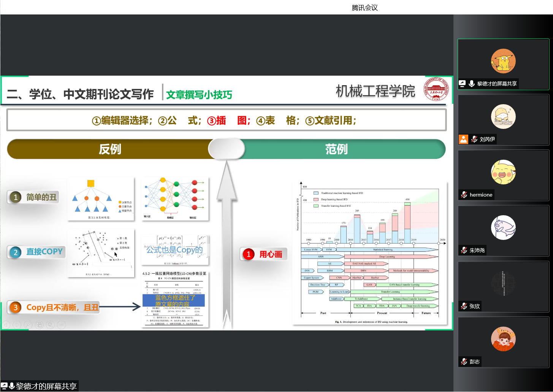Viewport: 553px width, 392px height.
Task: Click 朱沛尧's muted microphone icon
Action: click(x=464, y=250)
